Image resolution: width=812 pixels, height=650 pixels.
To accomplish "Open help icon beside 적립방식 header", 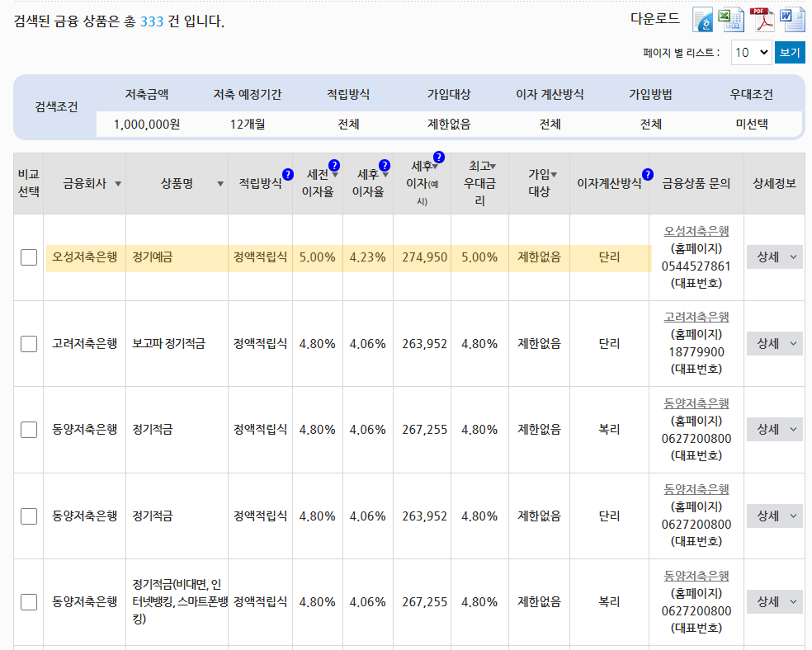I will pyautogui.click(x=288, y=174).
